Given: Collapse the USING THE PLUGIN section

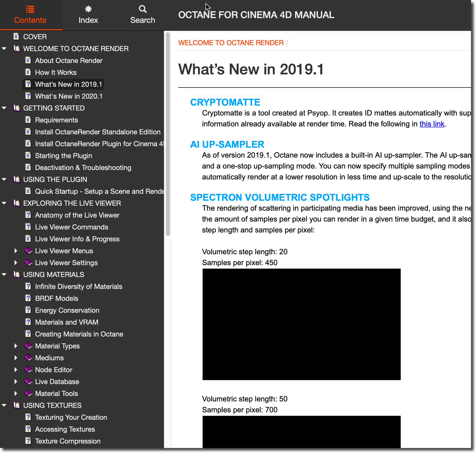Looking at the screenshot, I should point(4,179).
